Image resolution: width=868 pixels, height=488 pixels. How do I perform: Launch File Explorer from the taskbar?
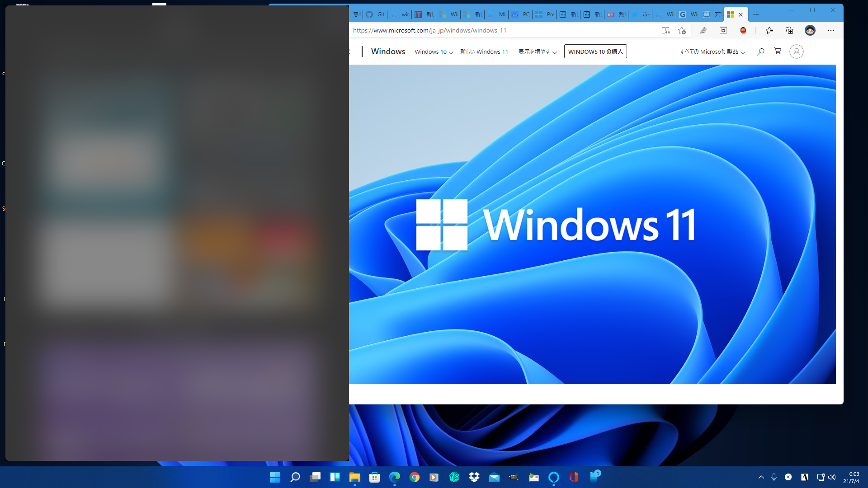pyautogui.click(x=355, y=477)
